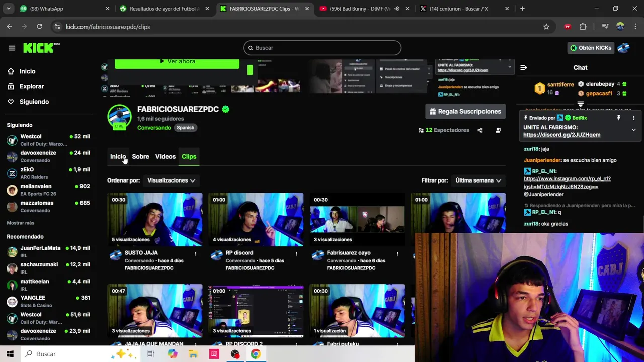Open the user profile avatar menu
Screen dimensions: 644x362
pos(624,48)
